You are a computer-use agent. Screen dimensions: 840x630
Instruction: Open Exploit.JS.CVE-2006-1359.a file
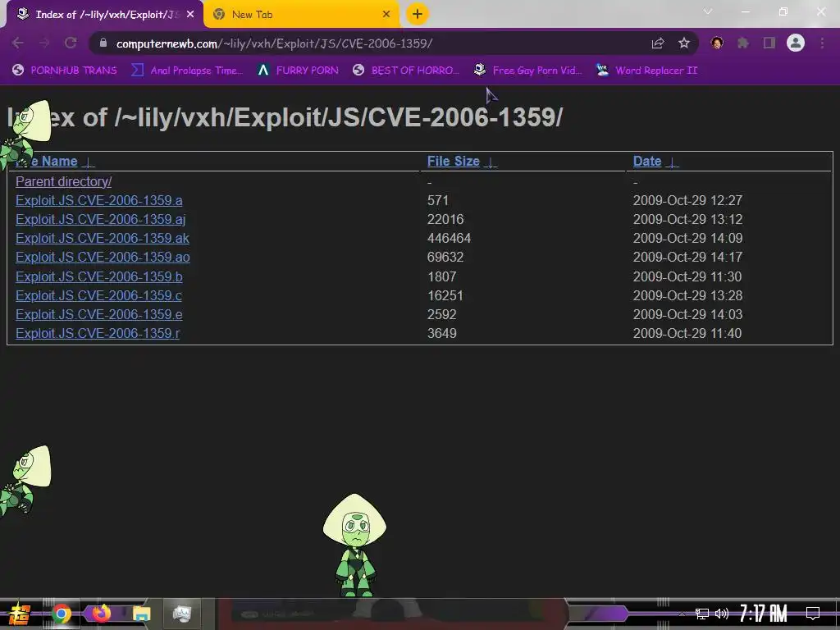point(99,200)
